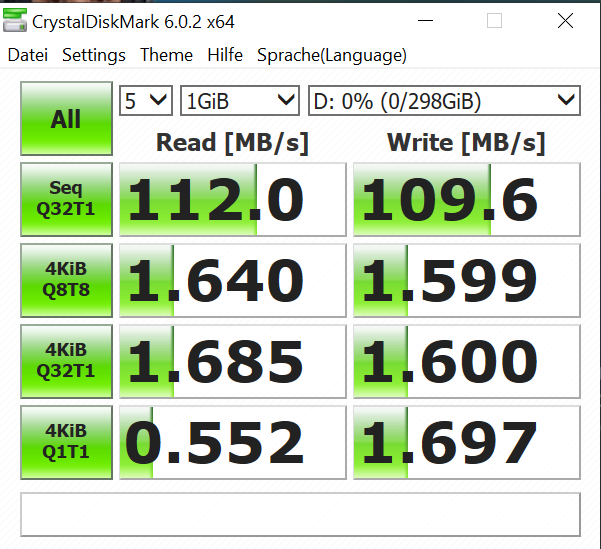Click the Seq write result 109.6
The width and height of the screenshot is (601, 549).
(x=467, y=199)
